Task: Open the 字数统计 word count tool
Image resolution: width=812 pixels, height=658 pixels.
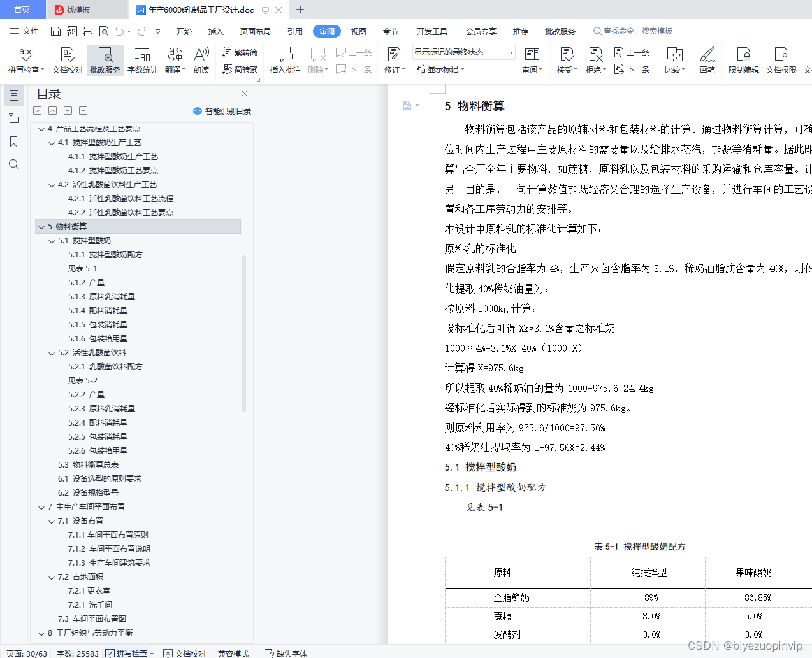Action: (x=142, y=61)
